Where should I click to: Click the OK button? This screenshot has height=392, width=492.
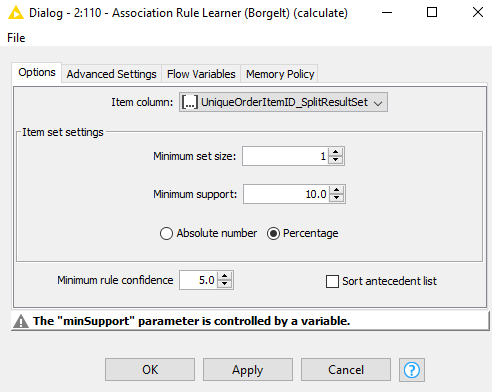click(x=150, y=370)
